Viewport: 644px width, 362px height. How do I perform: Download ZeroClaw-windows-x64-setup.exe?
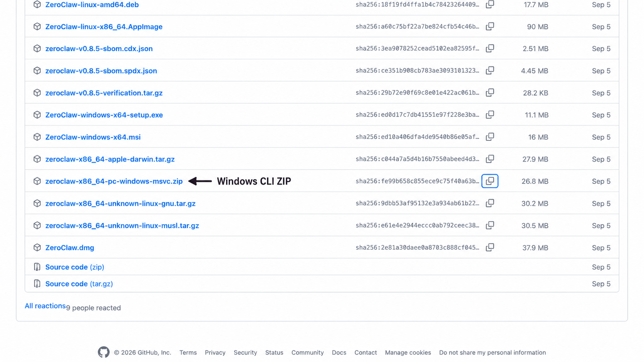[104, 115]
